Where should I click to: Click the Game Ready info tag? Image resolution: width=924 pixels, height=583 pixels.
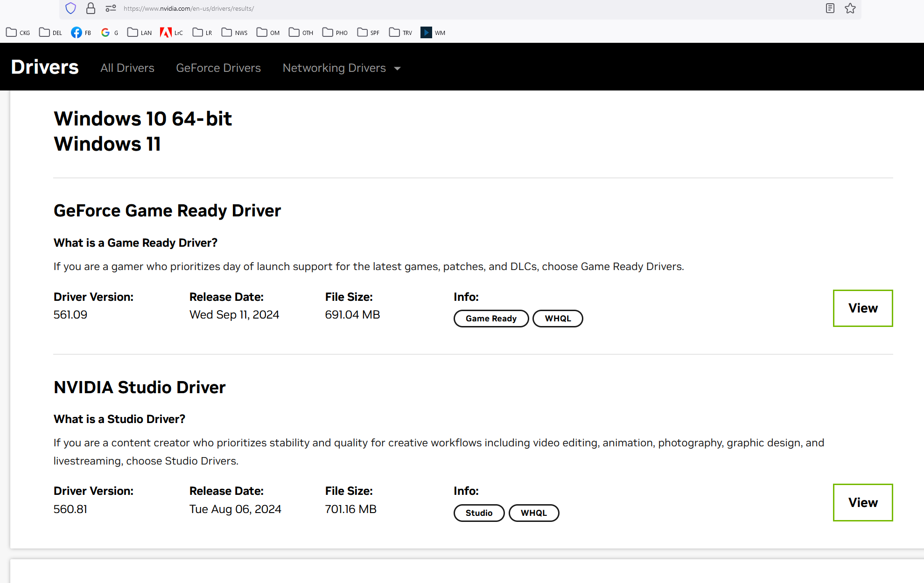(x=491, y=319)
